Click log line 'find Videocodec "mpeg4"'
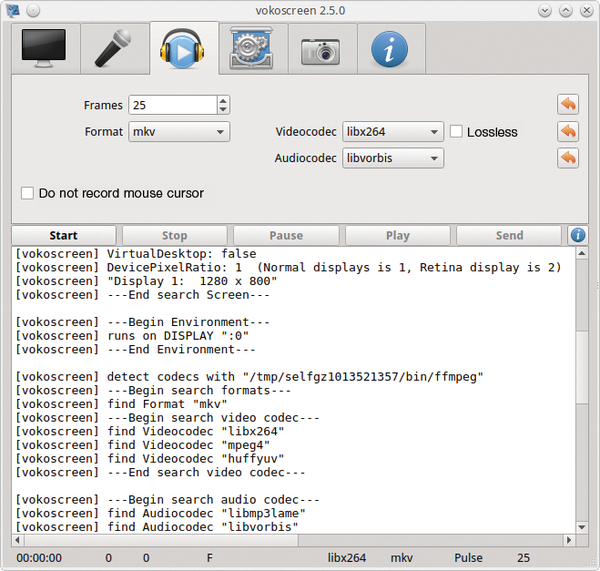 pos(142,445)
